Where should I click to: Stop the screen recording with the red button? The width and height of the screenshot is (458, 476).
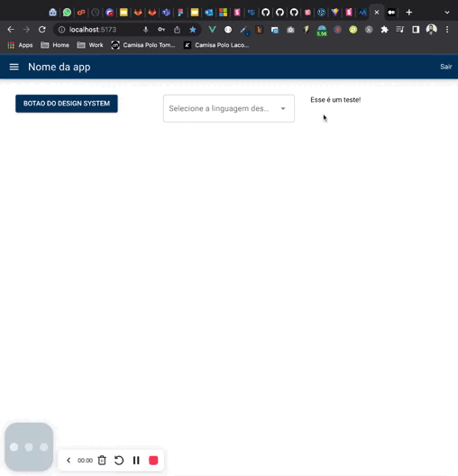click(153, 460)
